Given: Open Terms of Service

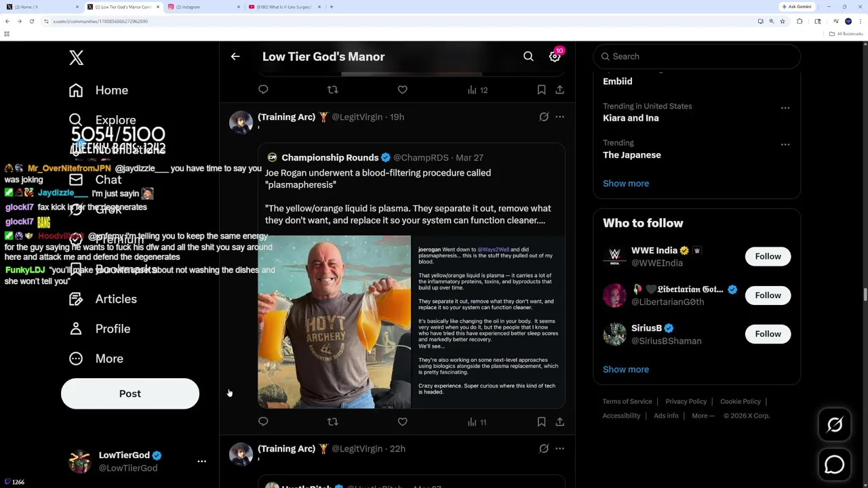Looking at the screenshot, I should click(x=627, y=401).
